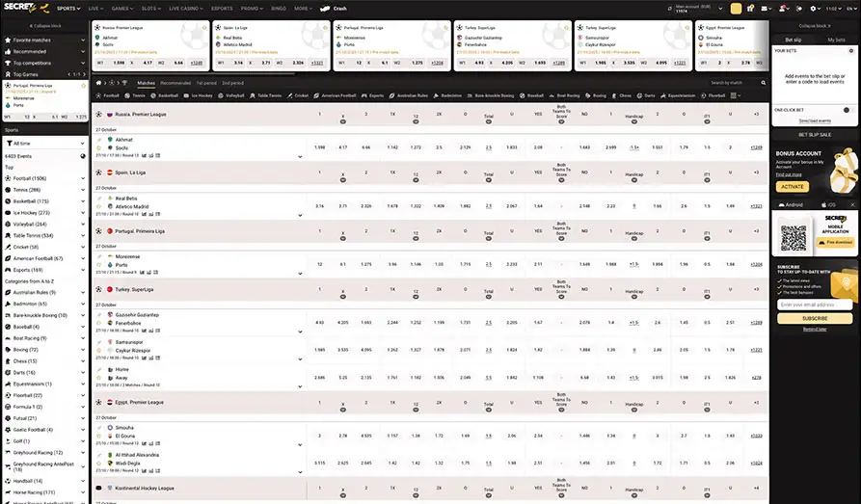Favorite the Samsunspor vs Caykur Rizespor match row

pos(99,350)
